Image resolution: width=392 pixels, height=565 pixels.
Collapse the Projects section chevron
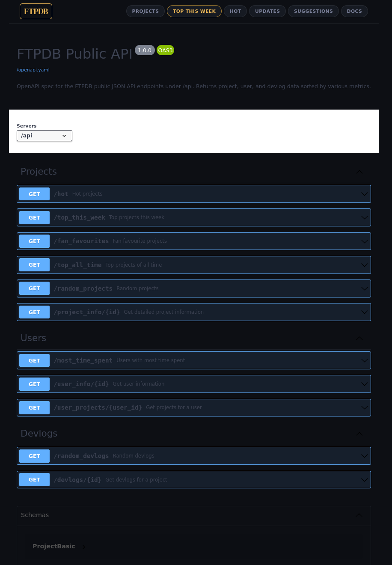[x=359, y=172]
